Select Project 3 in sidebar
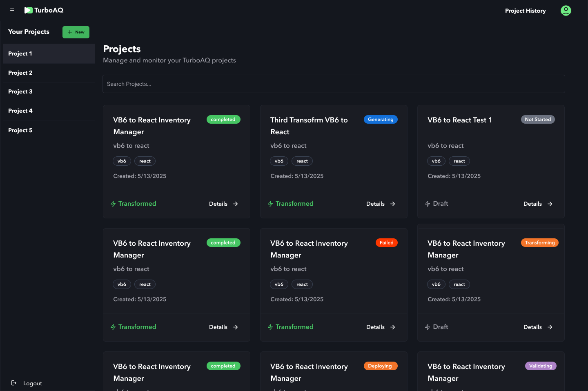This screenshot has width=588, height=391. tap(49, 91)
